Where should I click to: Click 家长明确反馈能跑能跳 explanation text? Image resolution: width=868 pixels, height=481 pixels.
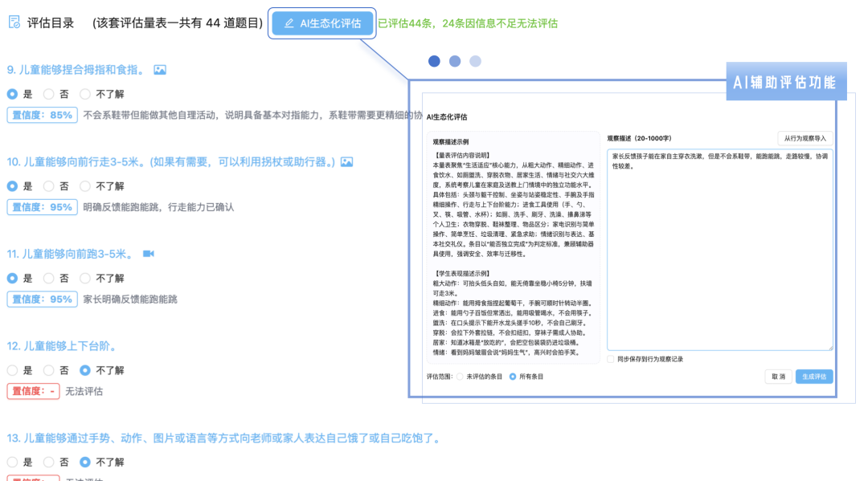[130, 299]
